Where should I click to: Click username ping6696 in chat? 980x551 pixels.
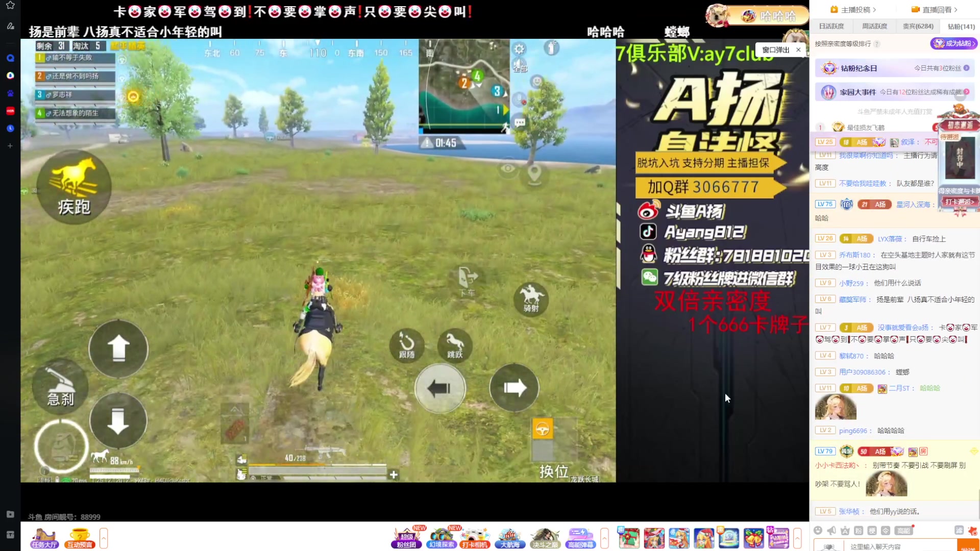[853, 431]
